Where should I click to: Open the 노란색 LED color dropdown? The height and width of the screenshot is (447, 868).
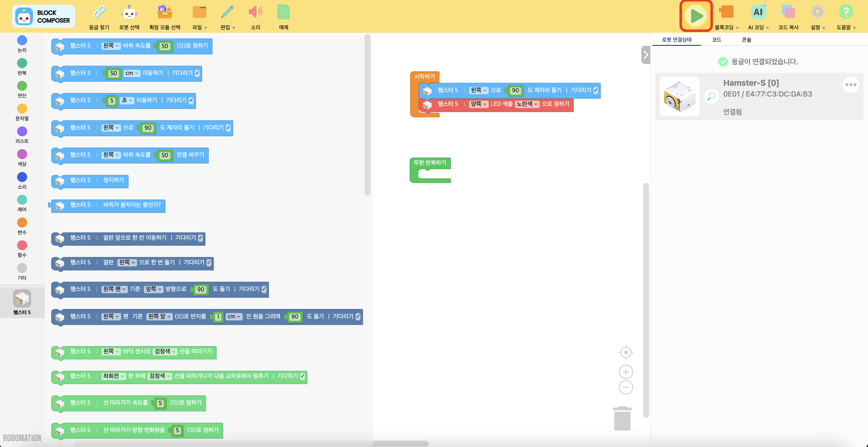(527, 104)
